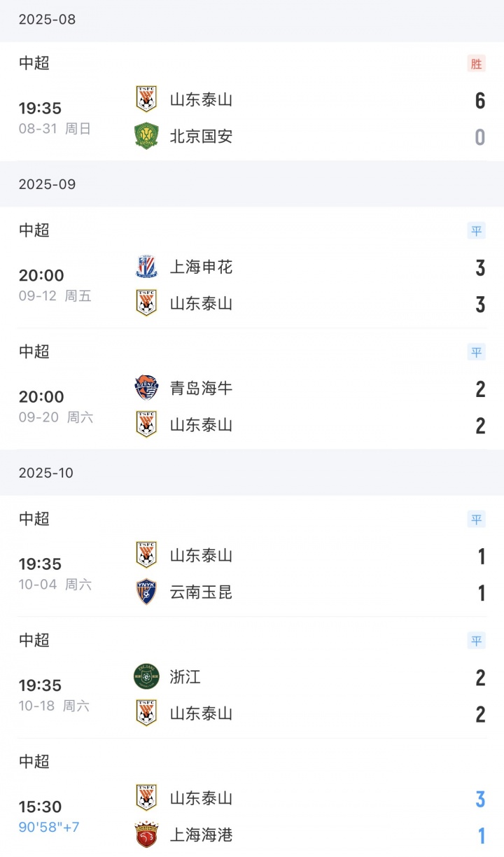The height and width of the screenshot is (857, 504).
Task: Tap the Zhejiang round green logo
Action: point(146,677)
